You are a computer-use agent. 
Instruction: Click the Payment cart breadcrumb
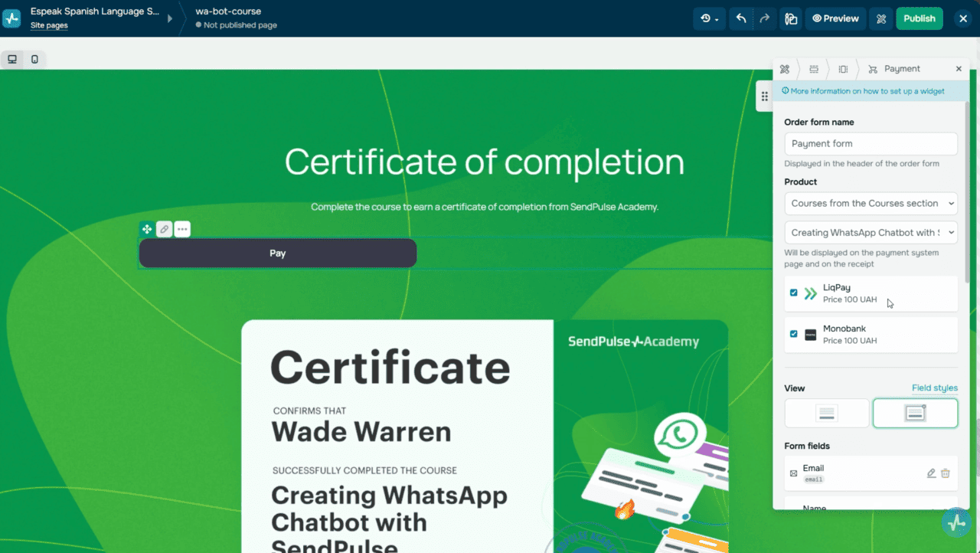click(x=894, y=69)
